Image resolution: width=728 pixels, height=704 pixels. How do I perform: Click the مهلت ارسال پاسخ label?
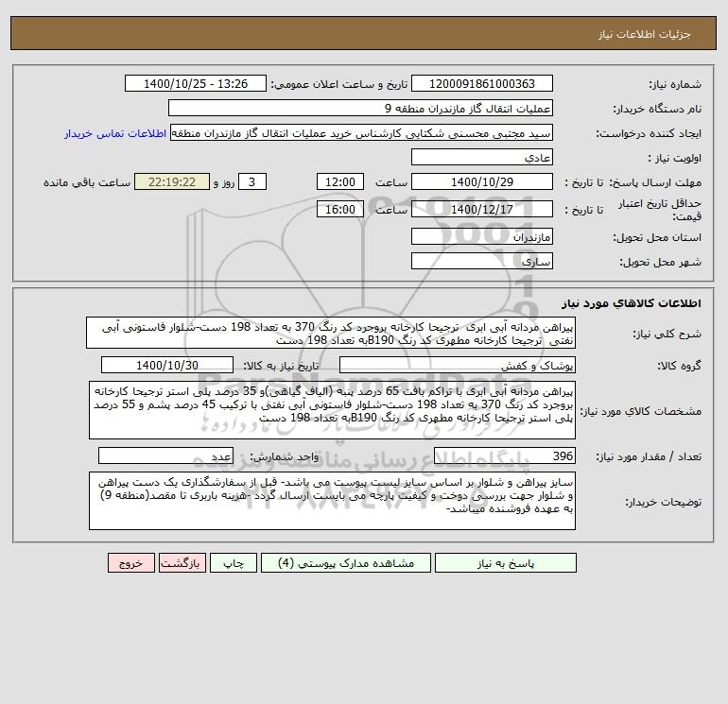655,182
